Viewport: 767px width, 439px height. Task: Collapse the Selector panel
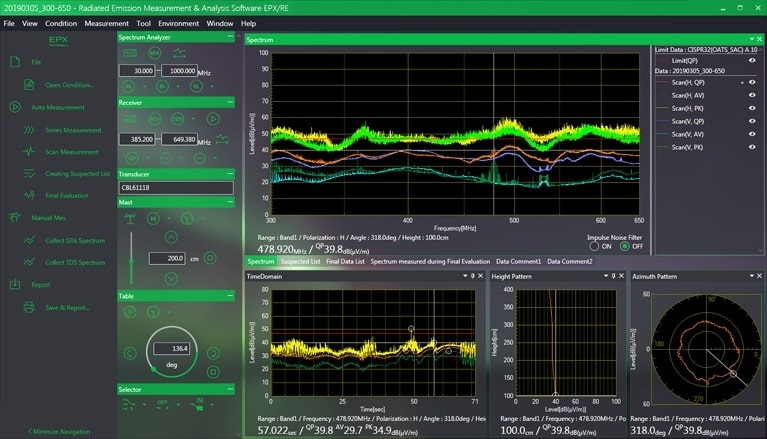click(229, 389)
